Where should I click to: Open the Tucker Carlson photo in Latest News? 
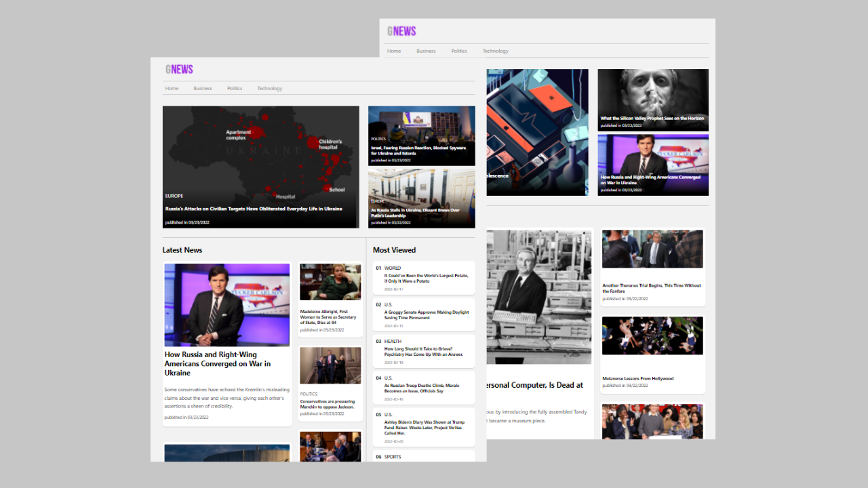click(x=227, y=305)
